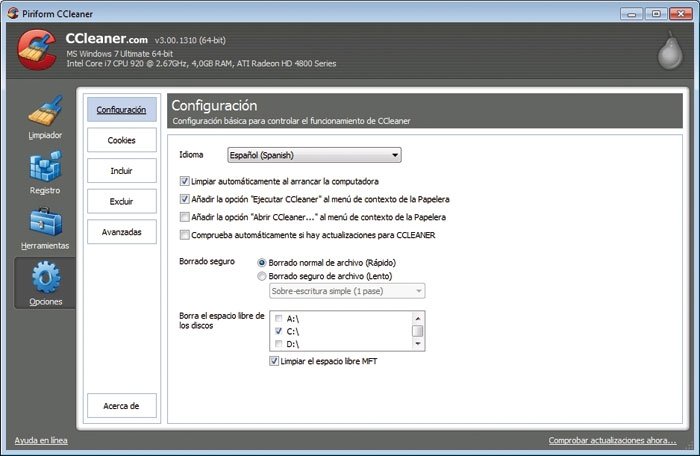Click the Piriform pear icon
The height and width of the screenshot is (456, 700).
click(x=670, y=50)
